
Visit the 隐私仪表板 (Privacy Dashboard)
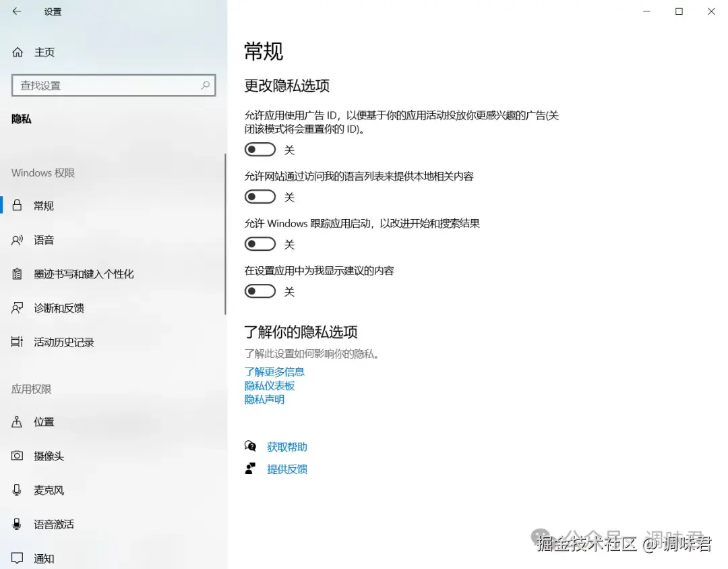point(270,385)
